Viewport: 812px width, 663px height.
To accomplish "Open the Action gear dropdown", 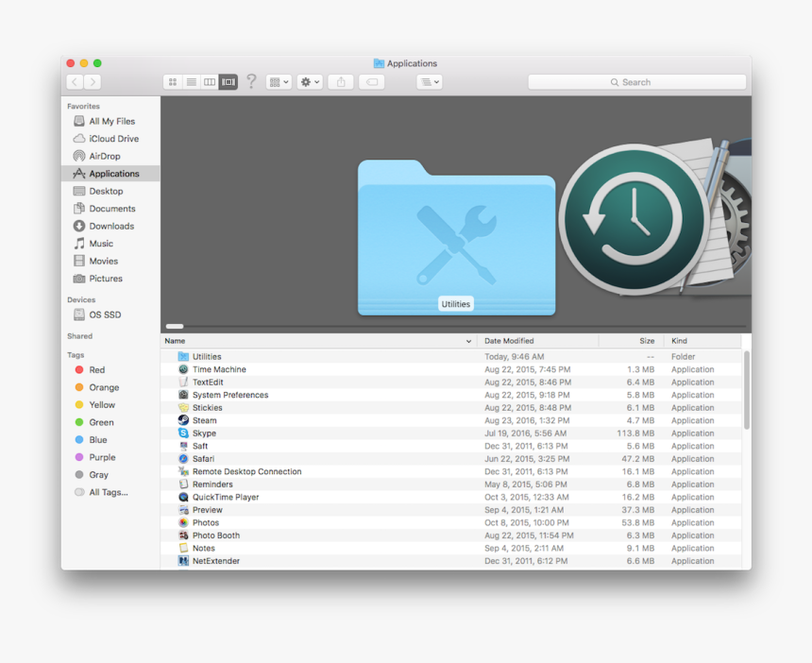I will (x=309, y=82).
